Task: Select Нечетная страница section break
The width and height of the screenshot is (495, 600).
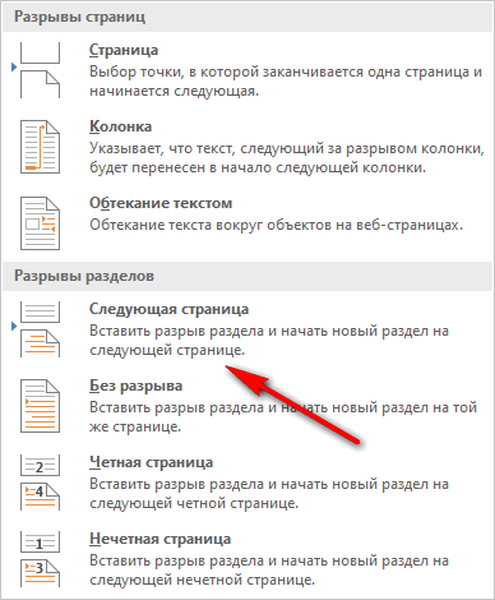Action: coord(247,559)
